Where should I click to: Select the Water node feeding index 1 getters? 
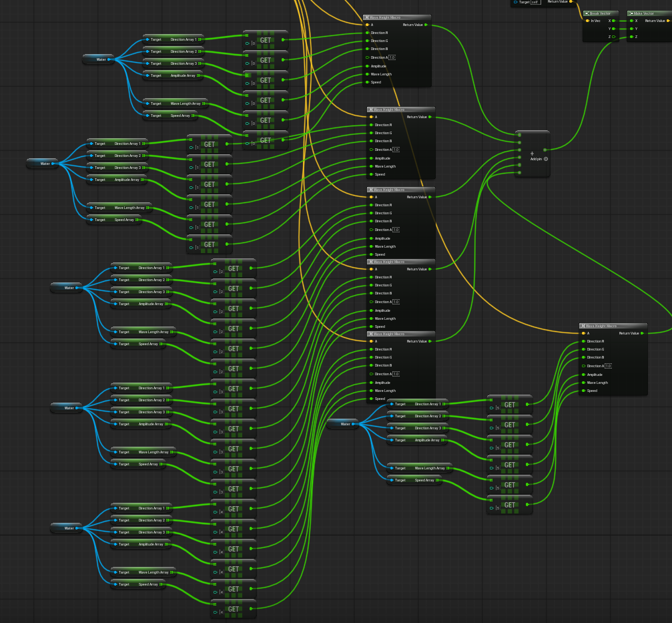tap(43, 164)
